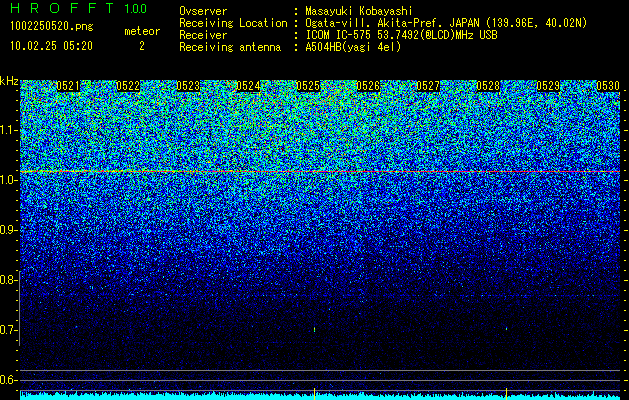Screen dimensions: 629x400
Task: Click the meteor echo below the 0525 marker
Action: (314, 330)
